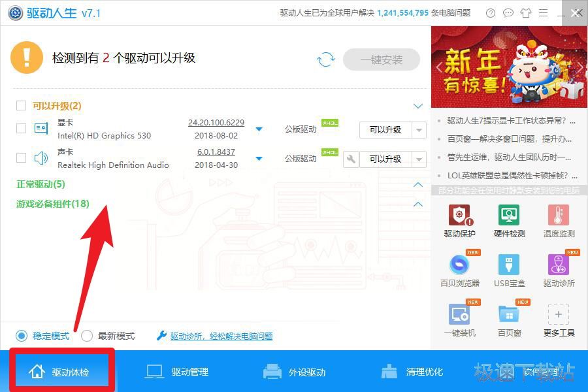Open the skin shirt icon
This screenshot has height=392, width=588.
pos(526,13)
